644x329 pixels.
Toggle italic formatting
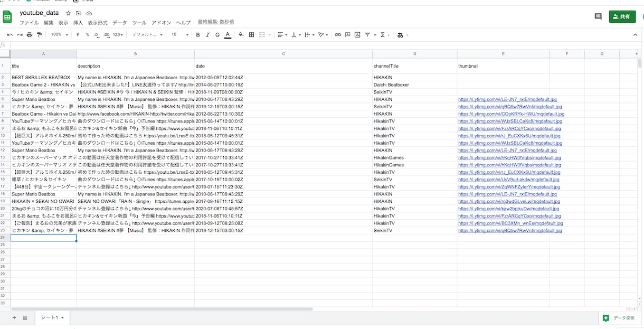click(207, 35)
